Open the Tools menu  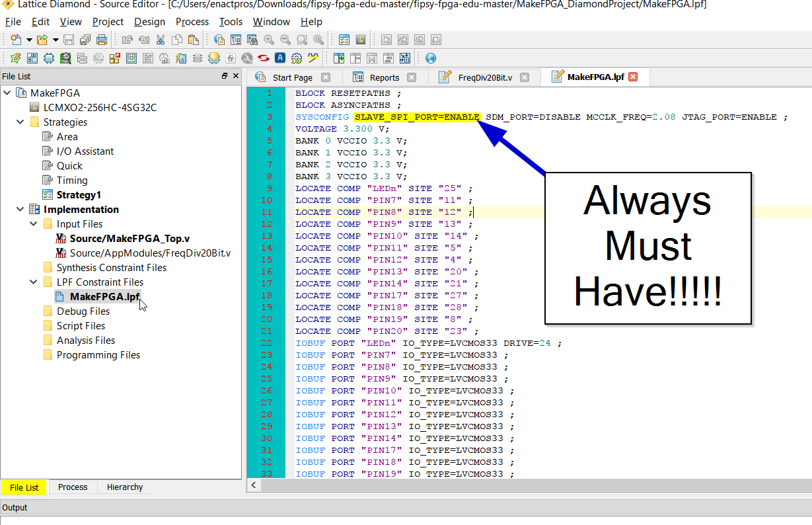(x=231, y=22)
